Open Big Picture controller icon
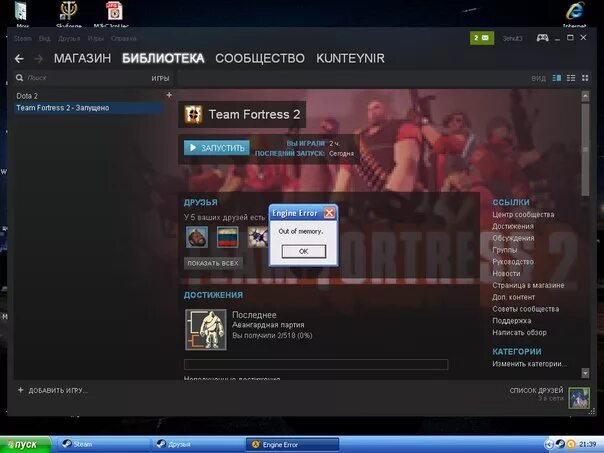604x453 pixels. [542, 38]
